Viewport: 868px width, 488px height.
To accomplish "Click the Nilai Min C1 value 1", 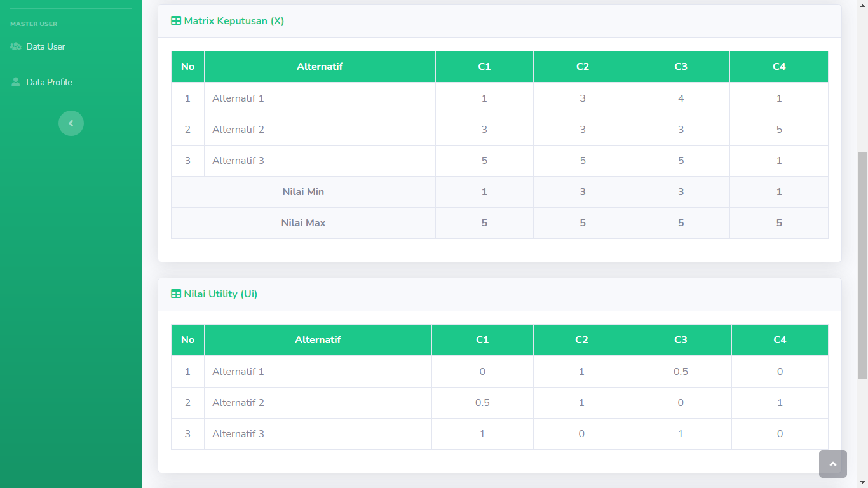I will [x=484, y=192].
